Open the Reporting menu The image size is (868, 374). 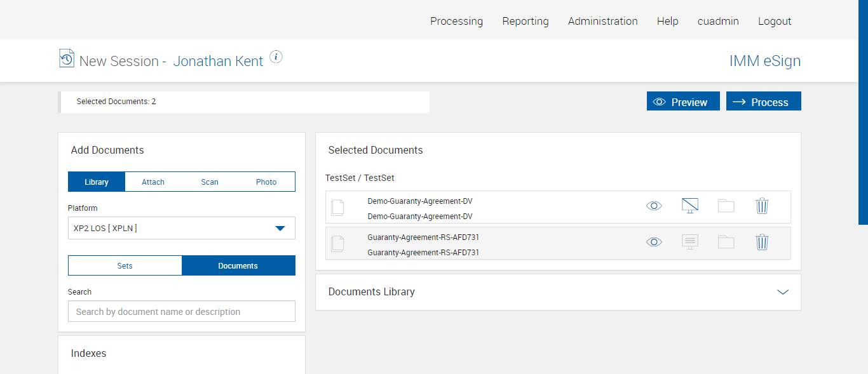tap(526, 21)
